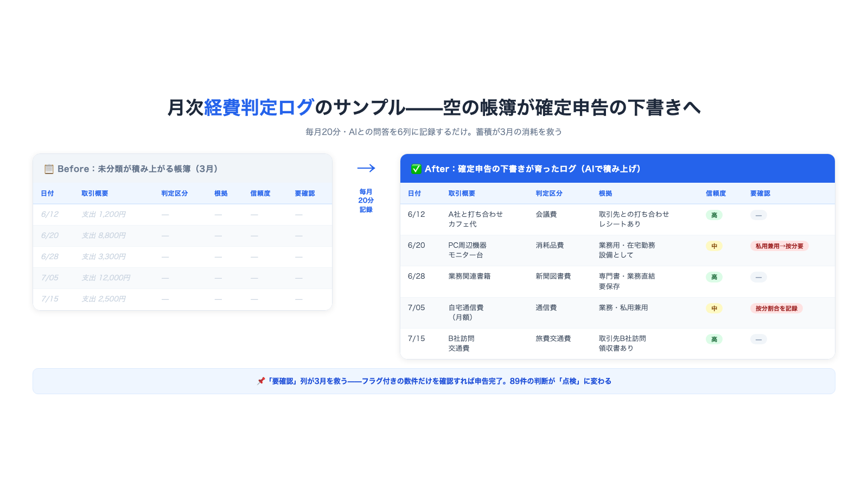
Task: Click the 7/05 date in the After table
Action: point(417,308)
